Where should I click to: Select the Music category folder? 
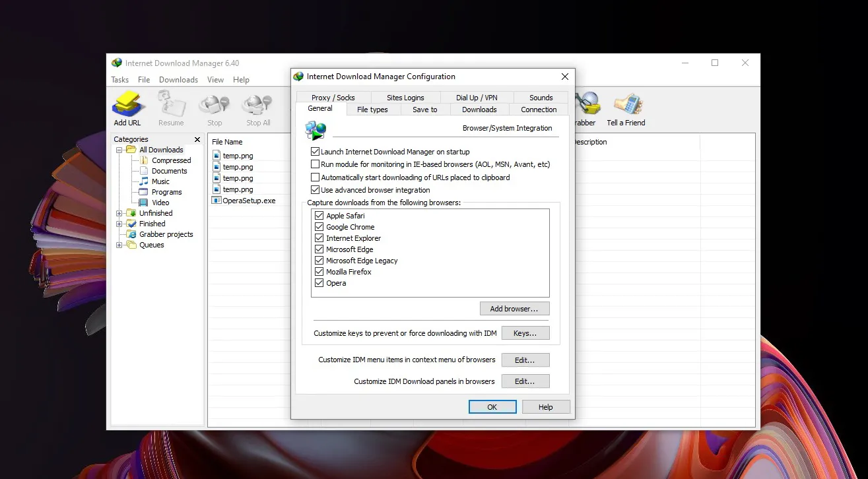point(160,181)
